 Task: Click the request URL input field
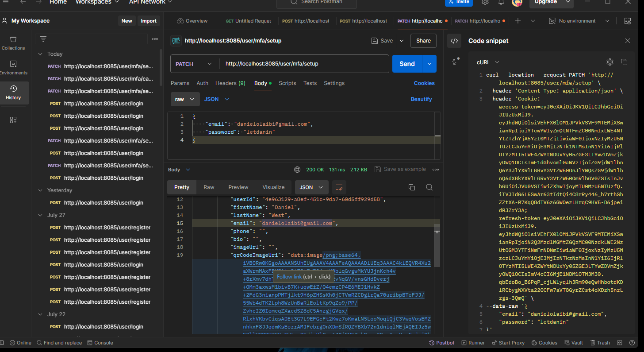pos(304,64)
